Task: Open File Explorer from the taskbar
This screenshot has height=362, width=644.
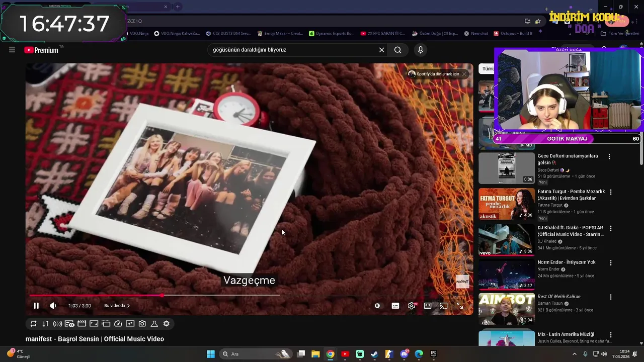Action: [x=315, y=354]
